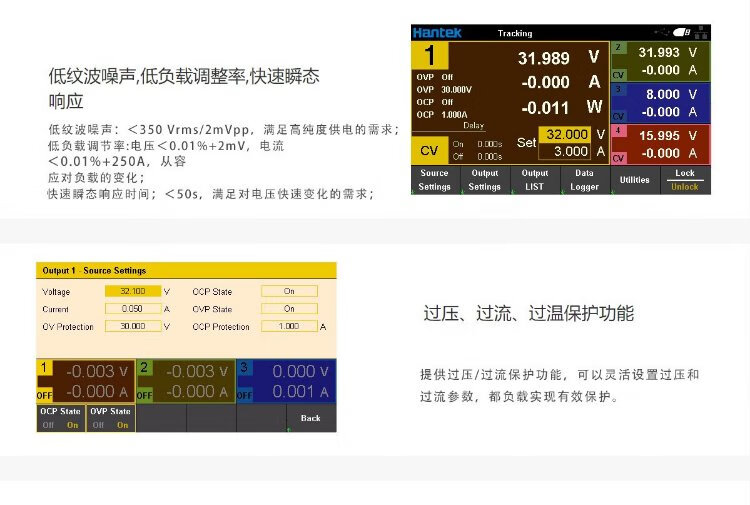Screen dimensions: 750x505
Task: Open the Data Logger menu
Action: coord(585,180)
